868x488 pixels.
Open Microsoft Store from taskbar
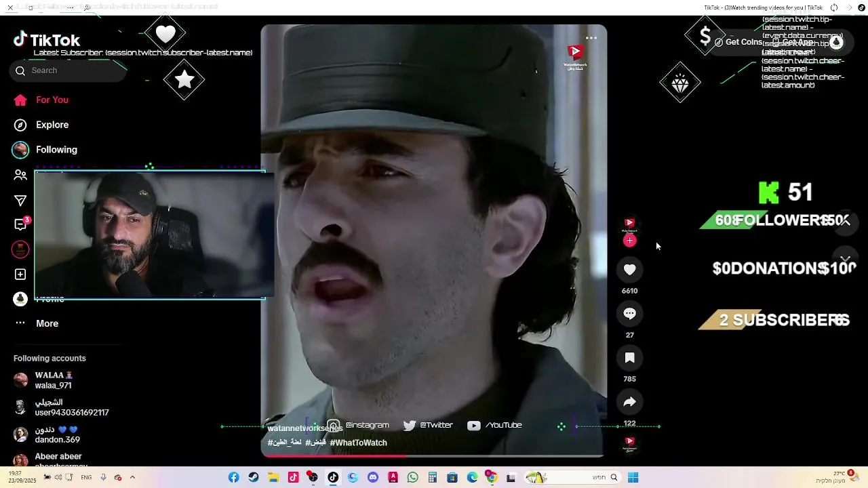(452, 478)
